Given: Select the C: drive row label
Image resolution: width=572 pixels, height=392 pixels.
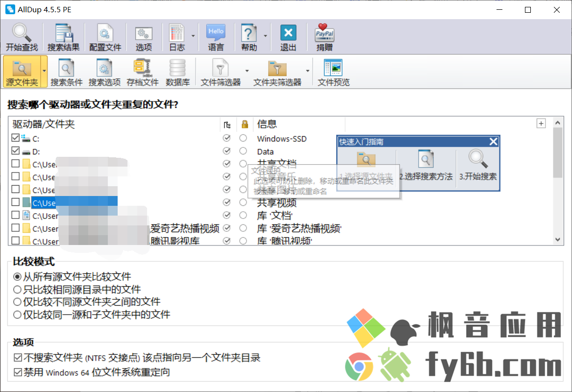Looking at the screenshot, I should (36, 139).
